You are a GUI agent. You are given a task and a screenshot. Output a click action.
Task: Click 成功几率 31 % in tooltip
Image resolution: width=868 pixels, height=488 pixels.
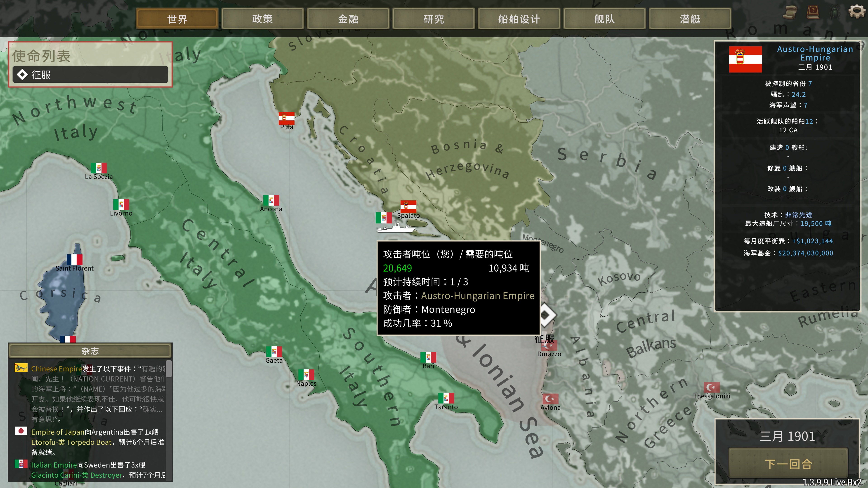coord(417,323)
